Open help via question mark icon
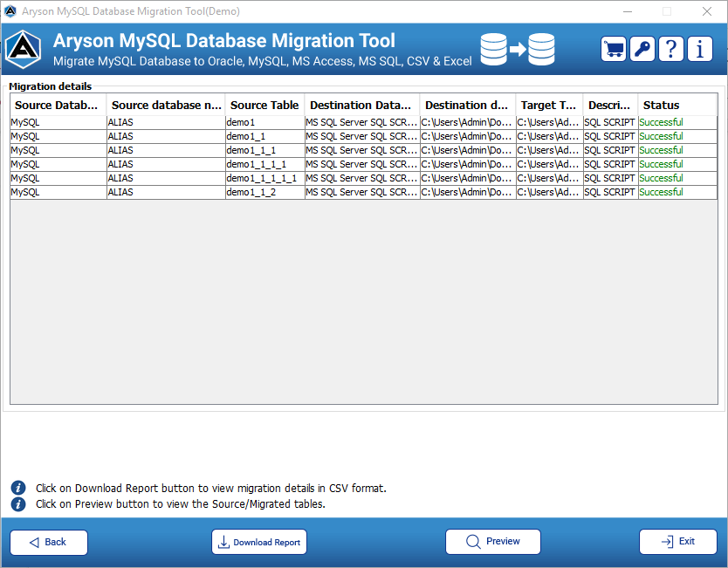 coord(671,49)
